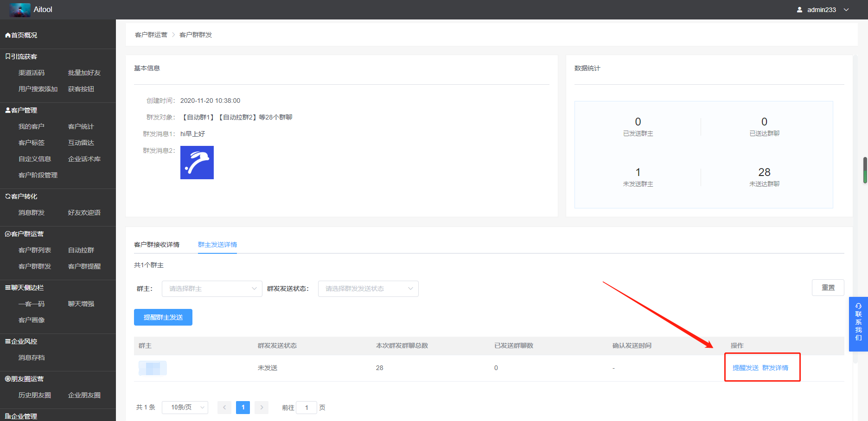This screenshot has height=421, width=868.
Task: Click the 未送达群聊 statistic label
Action: tap(765, 184)
